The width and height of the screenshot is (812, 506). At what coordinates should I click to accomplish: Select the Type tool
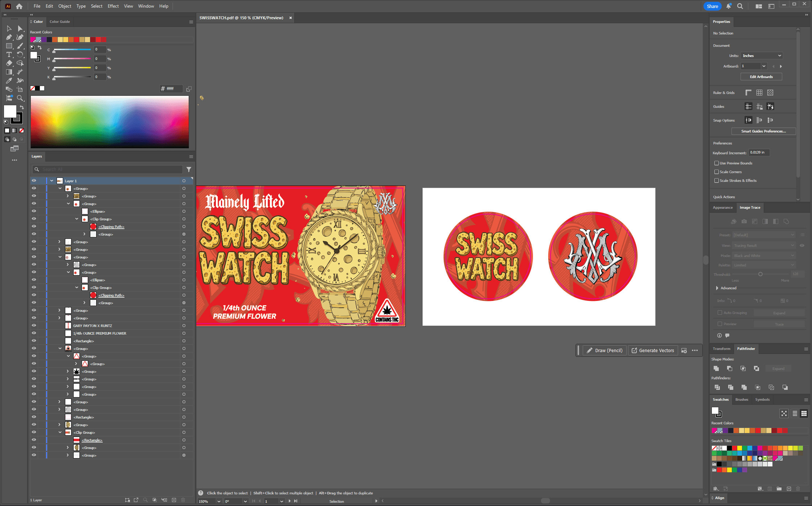click(9, 54)
